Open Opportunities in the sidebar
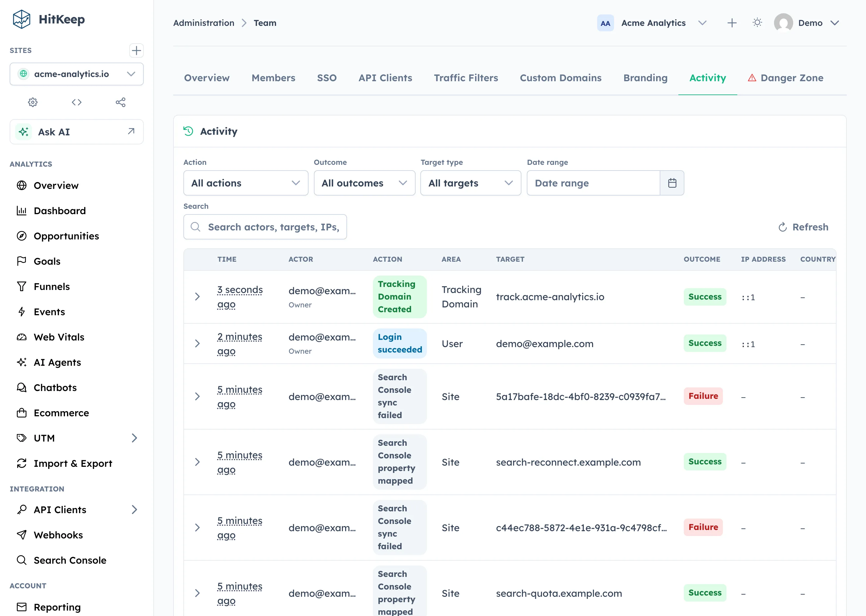The height and width of the screenshot is (616, 866). [x=77, y=236]
